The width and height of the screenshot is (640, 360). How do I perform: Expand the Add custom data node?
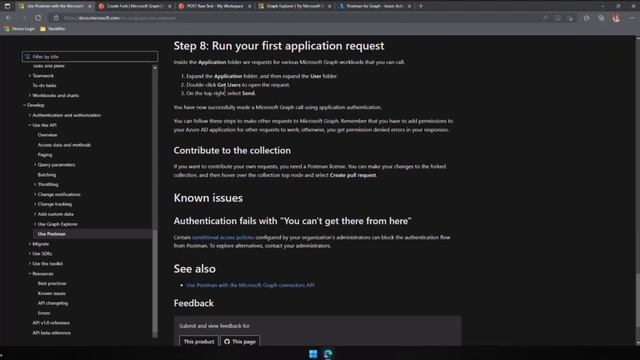pos(35,214)
